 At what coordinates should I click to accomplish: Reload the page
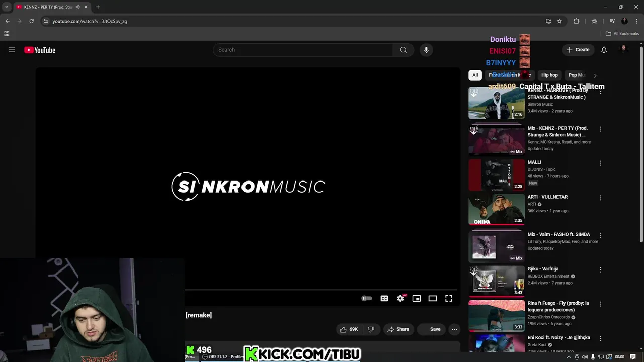[31, 21]
